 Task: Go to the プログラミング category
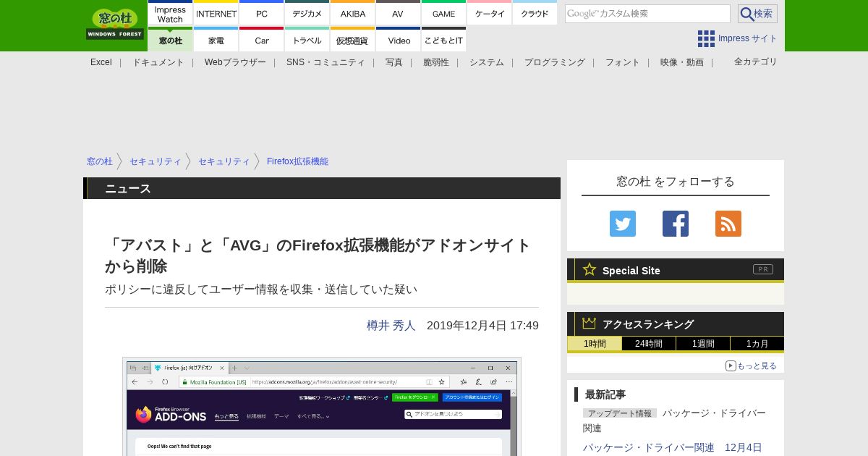click(x=555, y=62)
